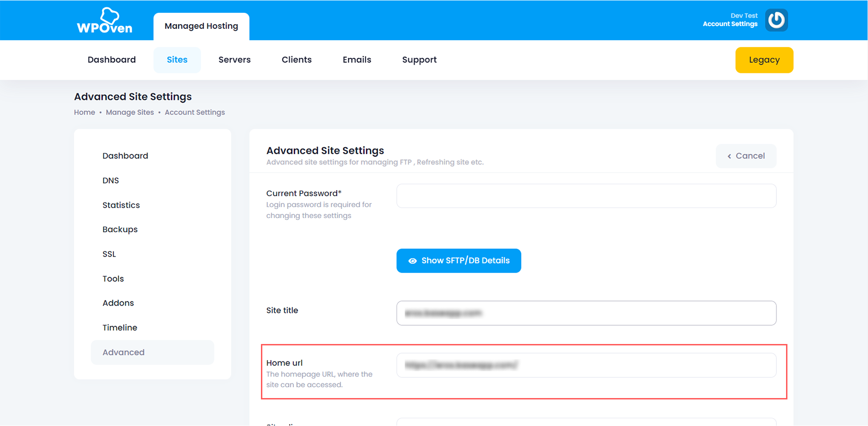Click the Advanced Site Settings page heading

(x=133, y=97)
